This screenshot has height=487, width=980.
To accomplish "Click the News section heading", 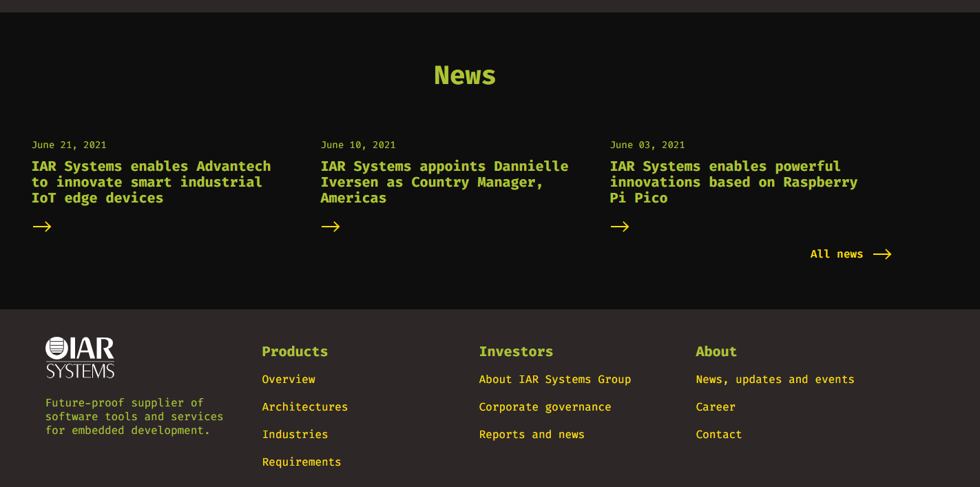I will pos(465,75).
